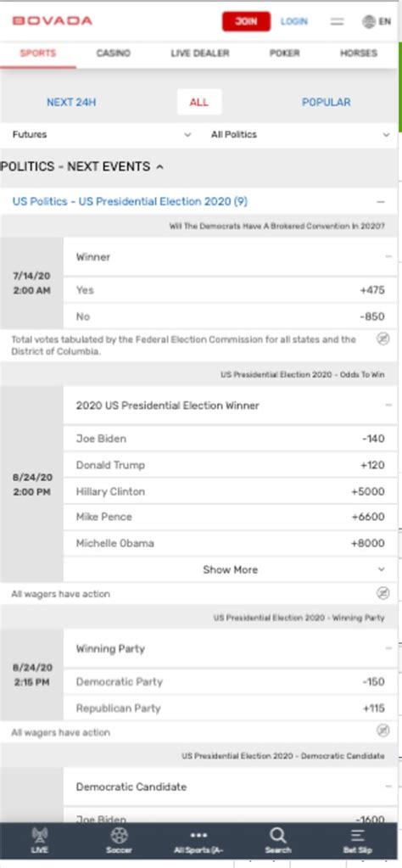
Task: Open the Soccer icon in bottom bar
Action: [x=119, y=836]
